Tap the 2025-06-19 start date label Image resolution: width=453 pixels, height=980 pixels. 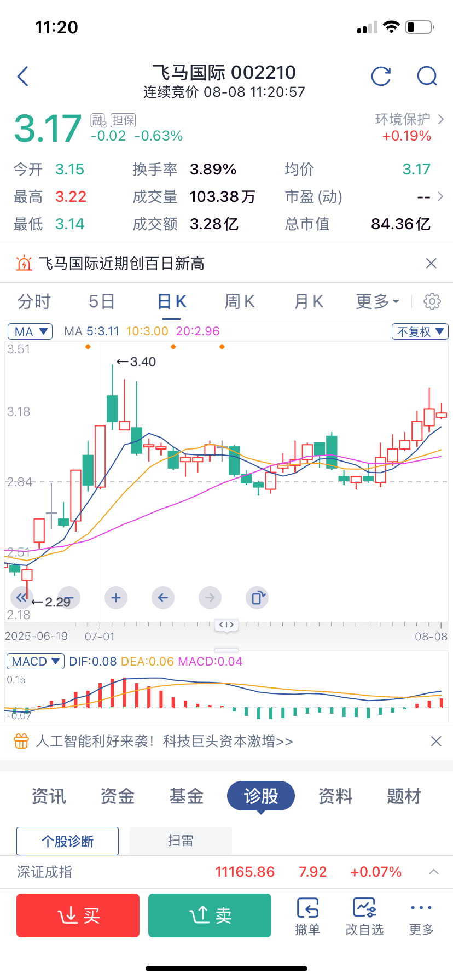pyautogui.click(x=36, y=637)
